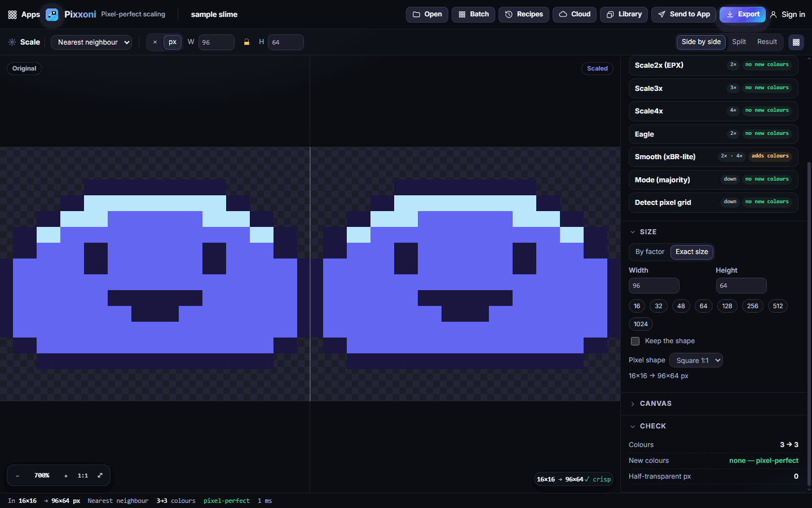Click the sample slime file name

pyautogui.click(x=214, y=15)
